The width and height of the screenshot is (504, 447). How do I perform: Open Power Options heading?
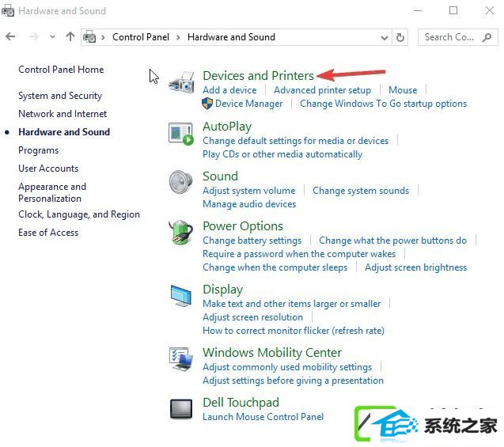click(243, 226)
